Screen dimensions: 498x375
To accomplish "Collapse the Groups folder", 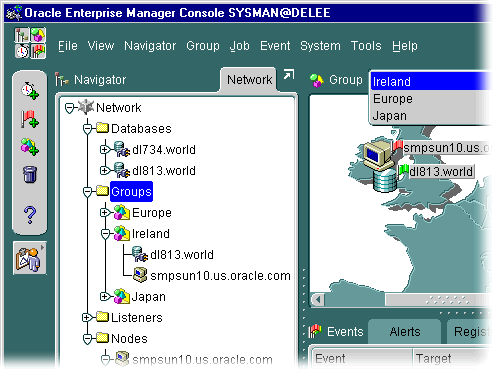I will [87, 192].
